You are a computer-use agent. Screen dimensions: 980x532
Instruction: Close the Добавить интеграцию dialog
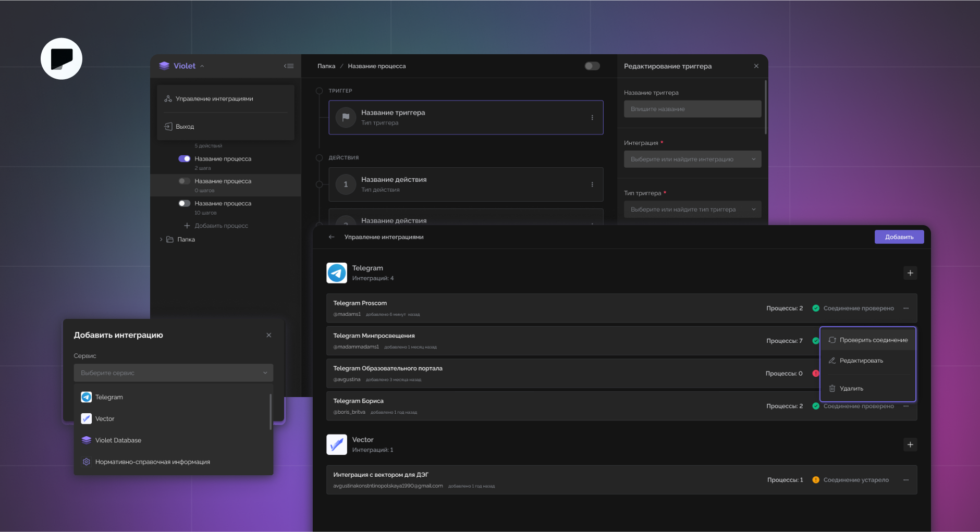pos(269,335)
